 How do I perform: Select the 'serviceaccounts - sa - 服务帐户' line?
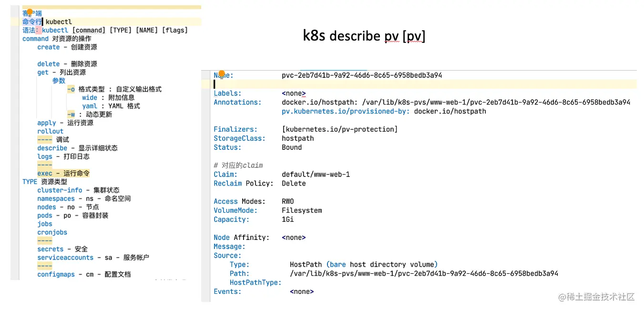point(93,258)
